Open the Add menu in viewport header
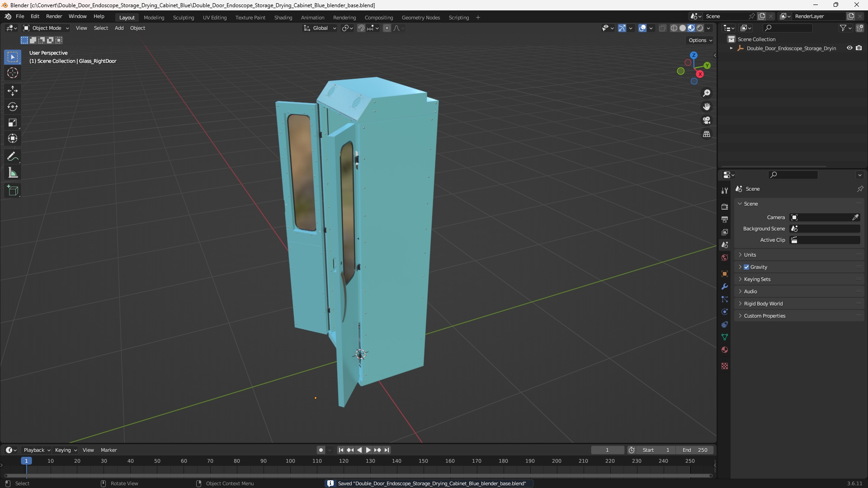 click(119, 28)
